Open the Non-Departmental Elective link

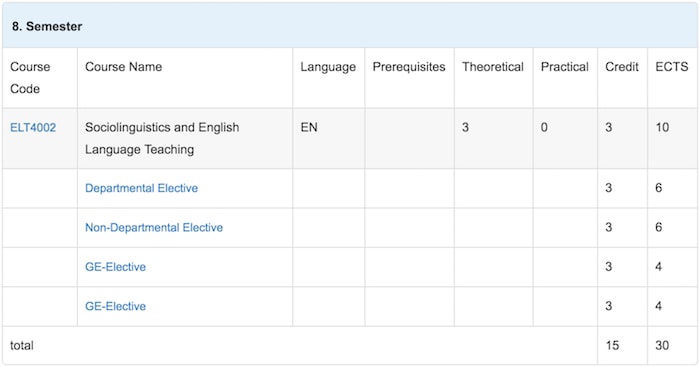pyautogui.click(x=154, y=227)
